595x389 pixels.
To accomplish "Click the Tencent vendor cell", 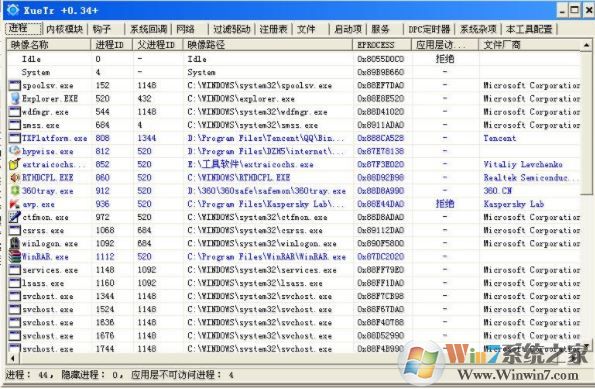I will tap(500, 138).
